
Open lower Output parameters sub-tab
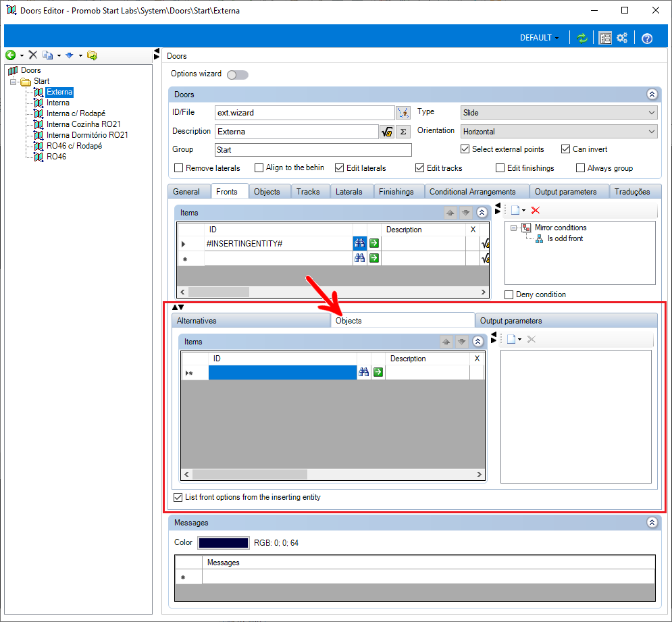pyautogui.click(x=566, y=321)
